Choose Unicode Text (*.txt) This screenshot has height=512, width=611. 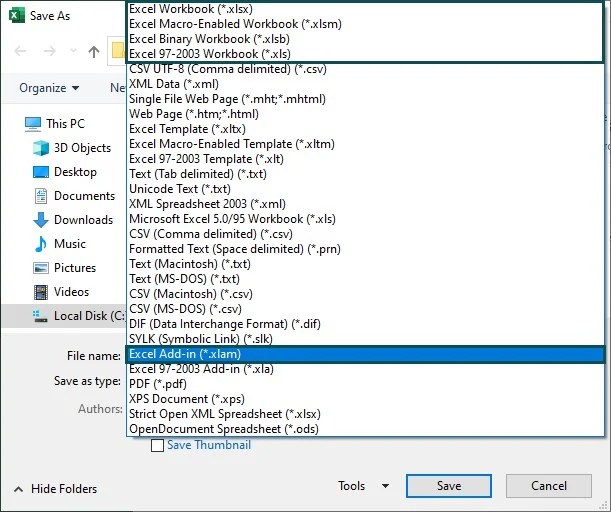366,189
